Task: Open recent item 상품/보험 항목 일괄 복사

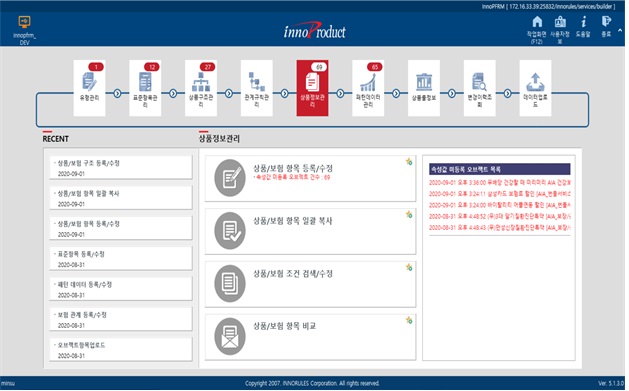Action: pyautogui.click(x=121, y=198)
